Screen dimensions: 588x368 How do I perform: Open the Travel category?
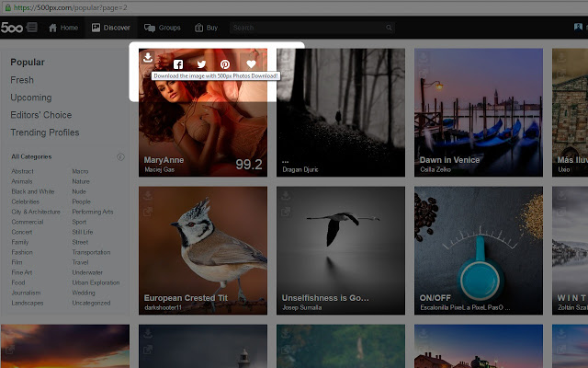[x=80, y=262]
